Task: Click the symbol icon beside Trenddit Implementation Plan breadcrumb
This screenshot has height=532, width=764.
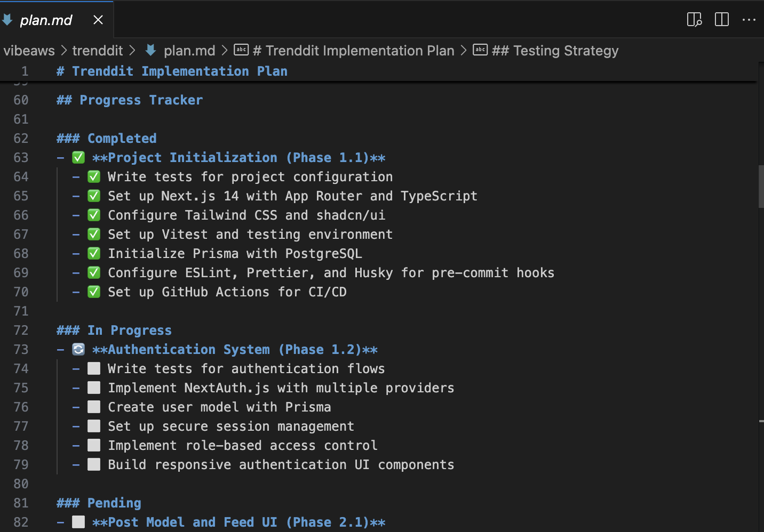Action: coord(242,50)
